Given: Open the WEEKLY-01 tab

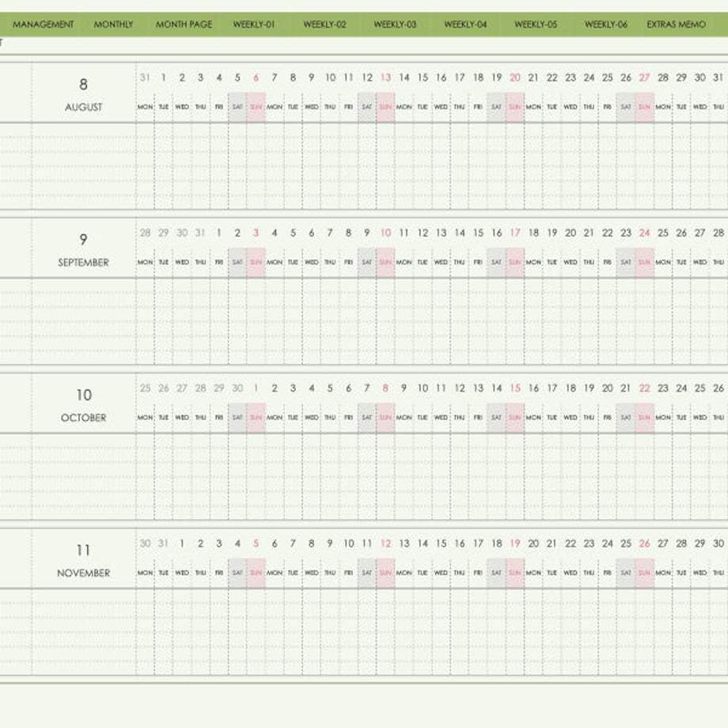Looking at the screenshot, I should pyautogui.click(x=254, y=25).
